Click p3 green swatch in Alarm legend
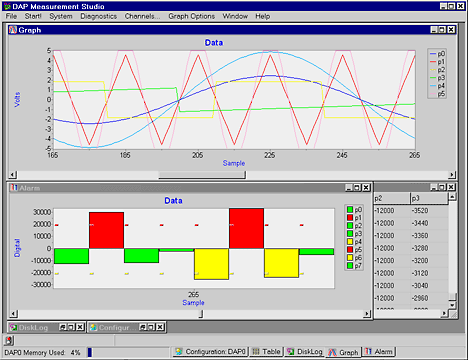The width and height of the screenshot is (468, 360). [350, 234]
